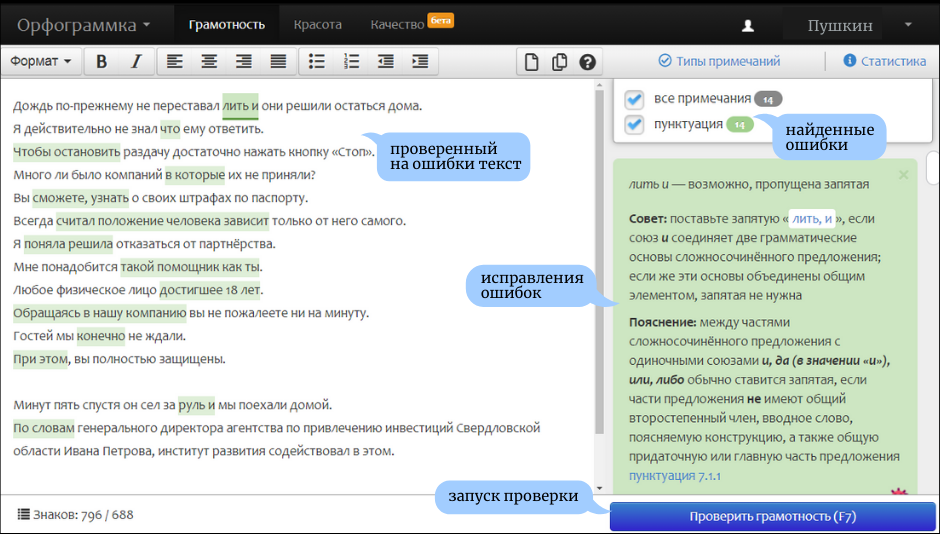The width and height of the screenshot is (940, 534).
Task: Open Типы примечаний
Action: pyautogui.click(x=719, y=61)
